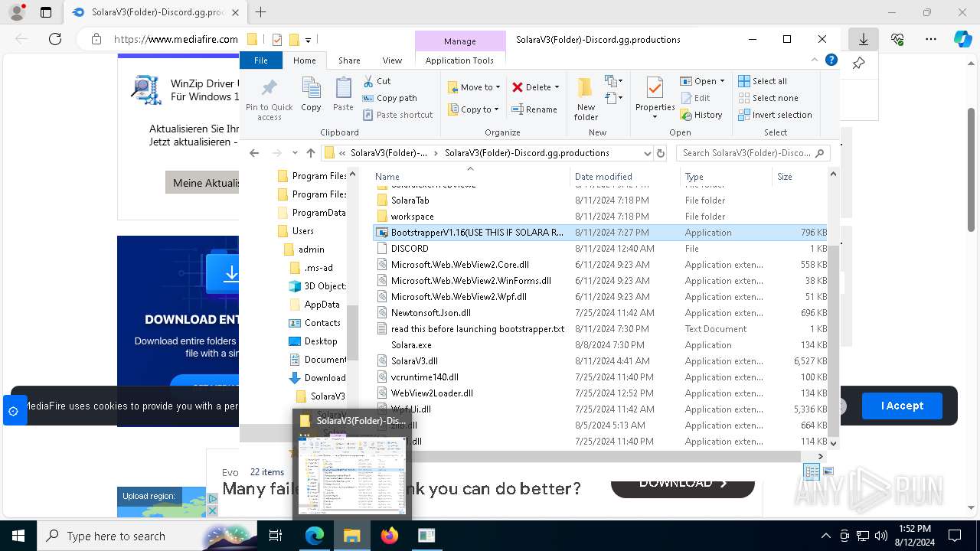Click the Explorer taskbar preview thumbnail
This screenshot has height=551, width=980.
coord(352,474)
